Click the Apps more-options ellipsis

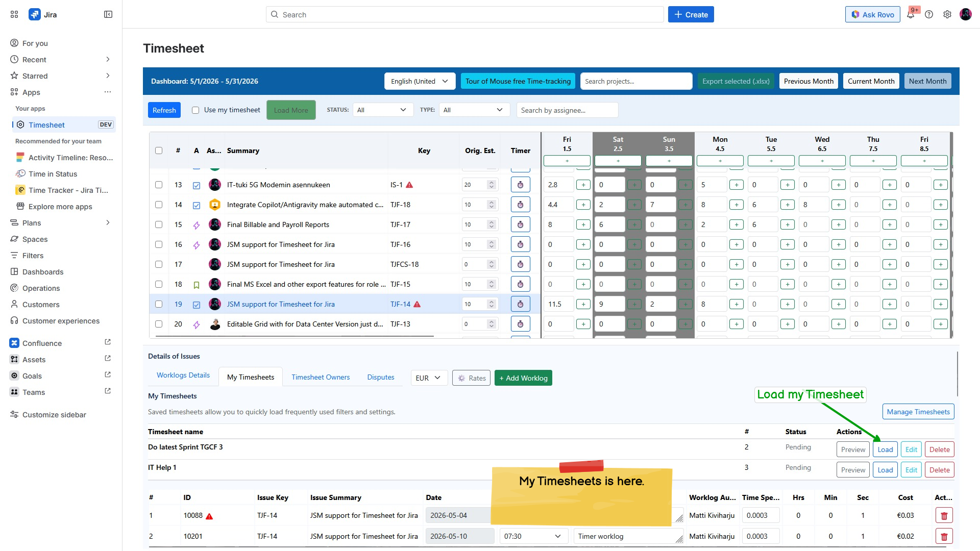coord(108,92)
